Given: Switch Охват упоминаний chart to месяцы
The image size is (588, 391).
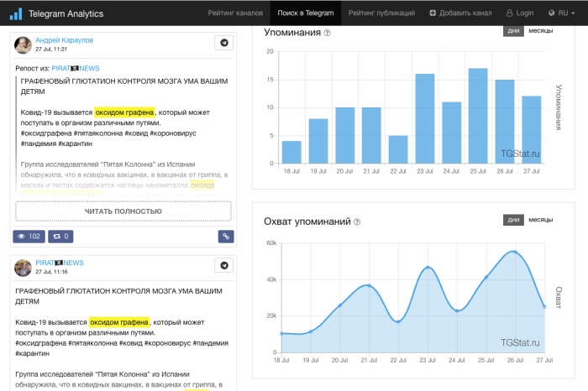Looking at the screenshot, I should [540, 220].
